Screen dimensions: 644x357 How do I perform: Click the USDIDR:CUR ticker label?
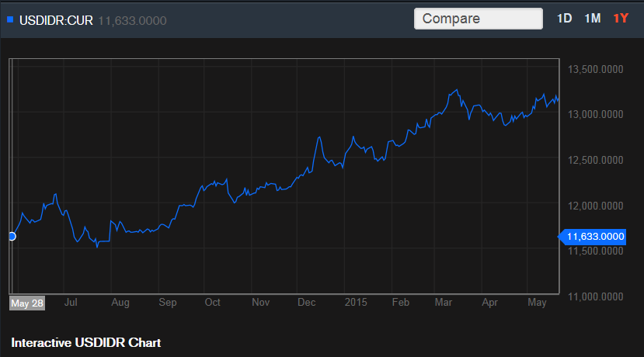click(56, 20)
